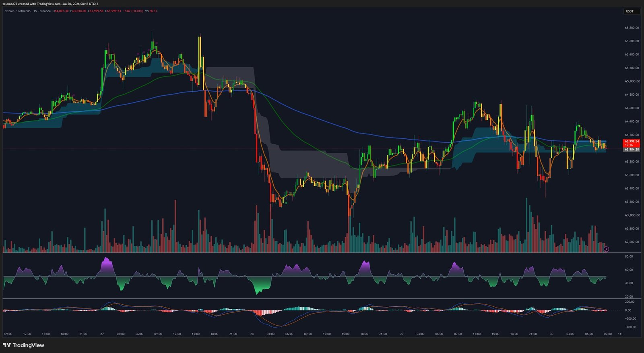Click the 63,600.00 price axis label

(x=632, y=175)
